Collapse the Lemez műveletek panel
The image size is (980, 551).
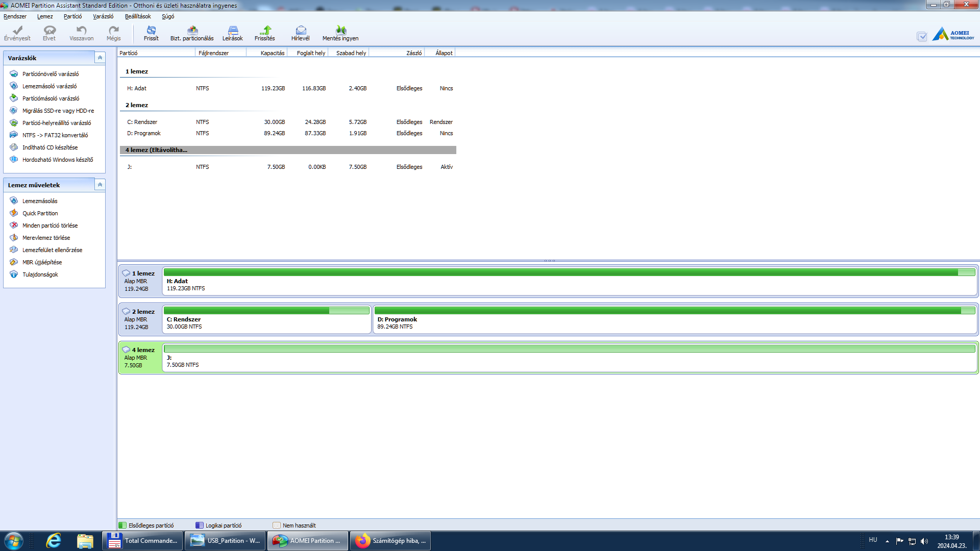pyautogui.click(x=100, y=185)
